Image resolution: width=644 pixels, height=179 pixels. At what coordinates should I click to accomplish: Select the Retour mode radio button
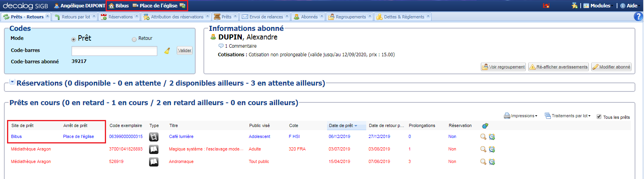pos(134,39)
